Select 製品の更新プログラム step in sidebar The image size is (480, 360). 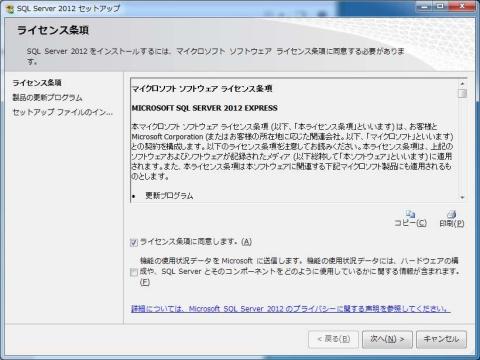(x=47, y=97)
